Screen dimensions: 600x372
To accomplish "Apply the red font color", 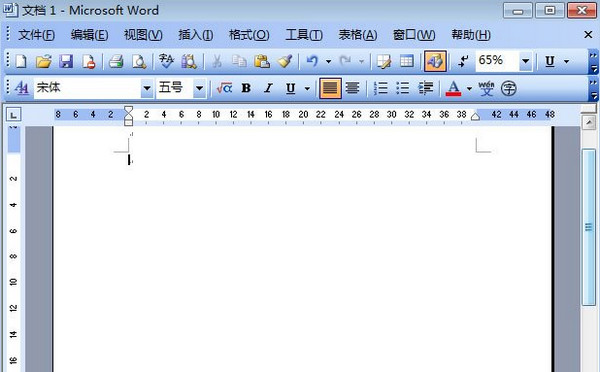I will [x=453, y=88].
